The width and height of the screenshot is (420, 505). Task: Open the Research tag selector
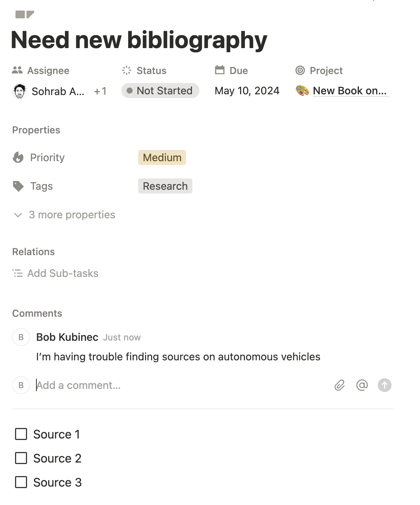coord(165,186)
